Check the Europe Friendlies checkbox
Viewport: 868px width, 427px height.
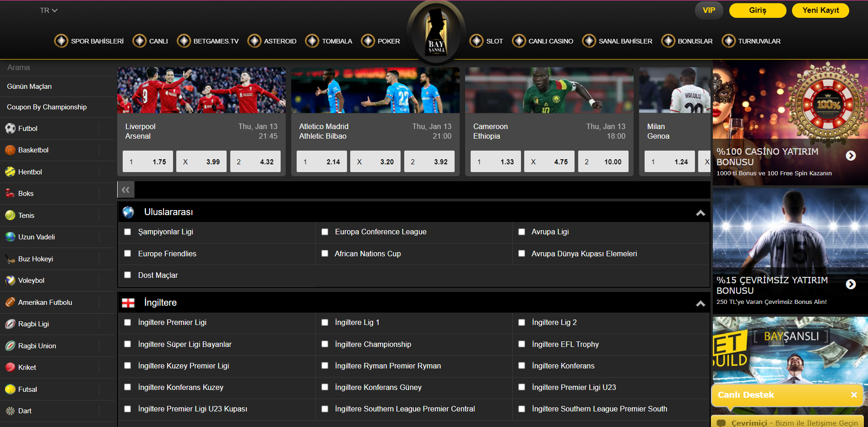tap(128, 254)
